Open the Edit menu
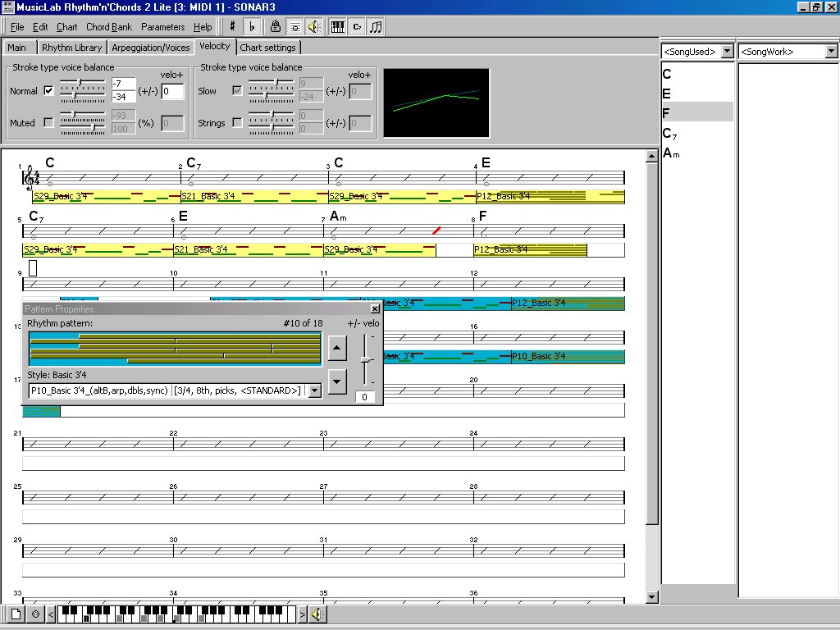Viewport: 840px width, 630px height. pyautogui.click(x=40, y=27)
